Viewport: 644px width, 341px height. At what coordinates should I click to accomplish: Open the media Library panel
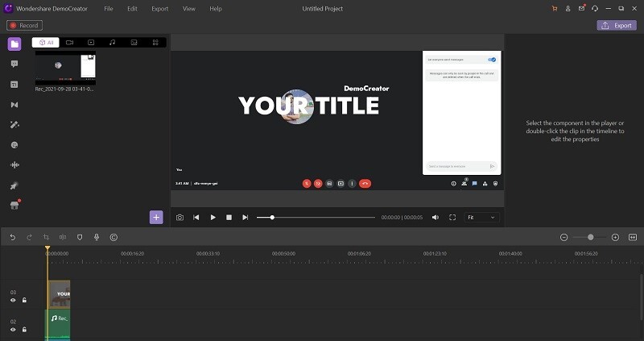click(x=14, y=44)
